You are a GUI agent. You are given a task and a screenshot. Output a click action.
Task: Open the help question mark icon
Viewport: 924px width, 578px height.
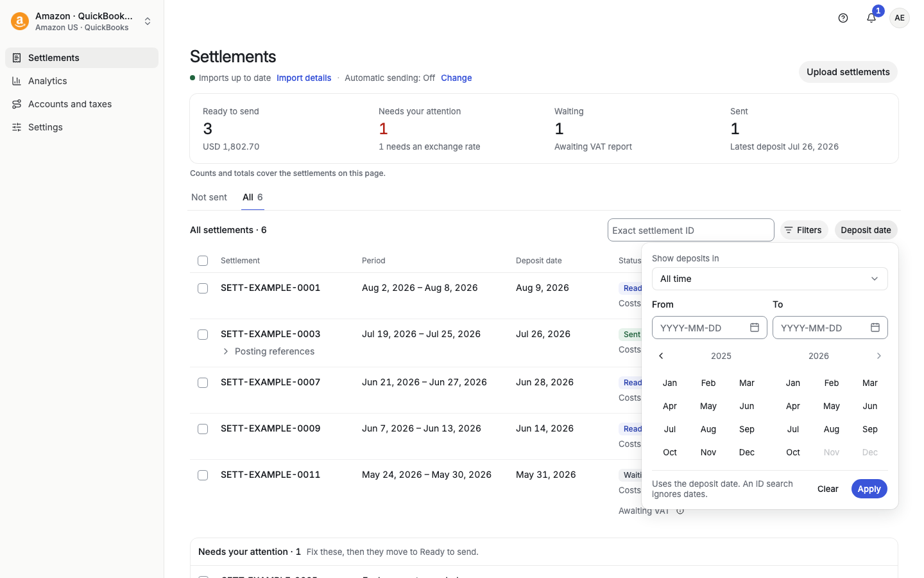pyautogui.click(x=843, y=18)
